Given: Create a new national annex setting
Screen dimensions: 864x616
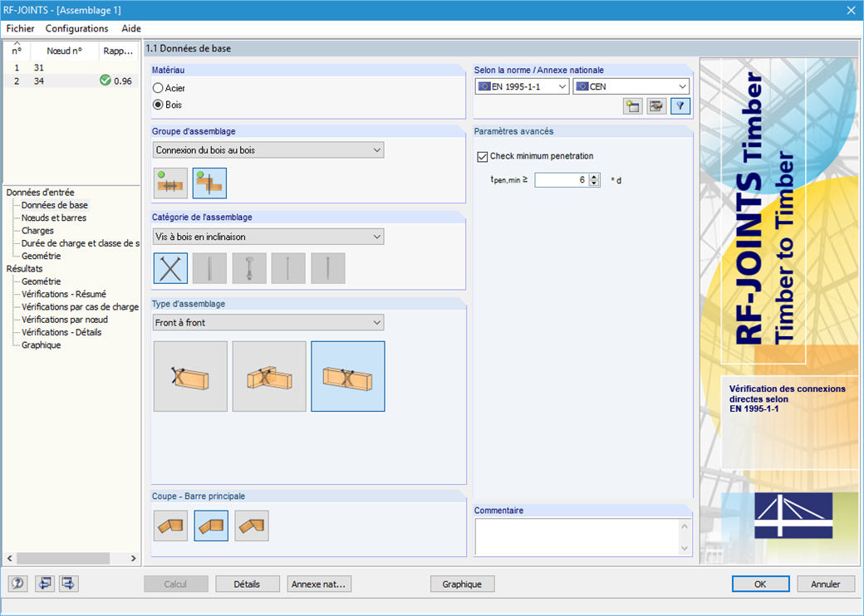Looking at the screenshot, I should pyautogui.click(x=632, y=106).
